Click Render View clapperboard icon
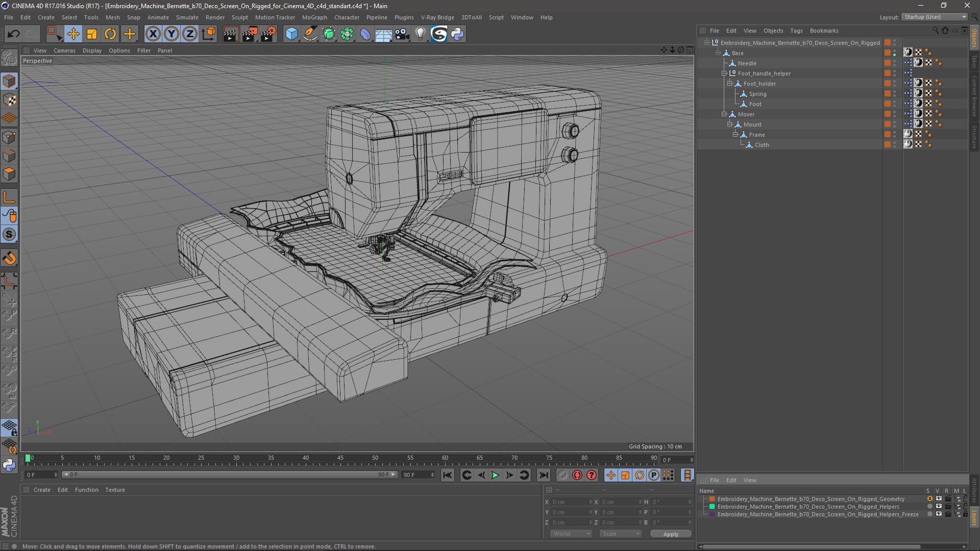The height and width of the screenshot is (551, 980). (231, 34)
